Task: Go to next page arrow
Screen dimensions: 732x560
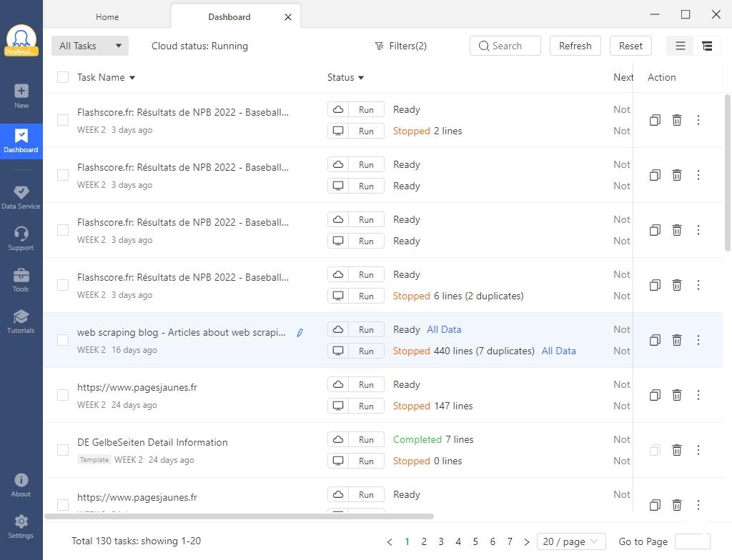Action: pos(527,542)
